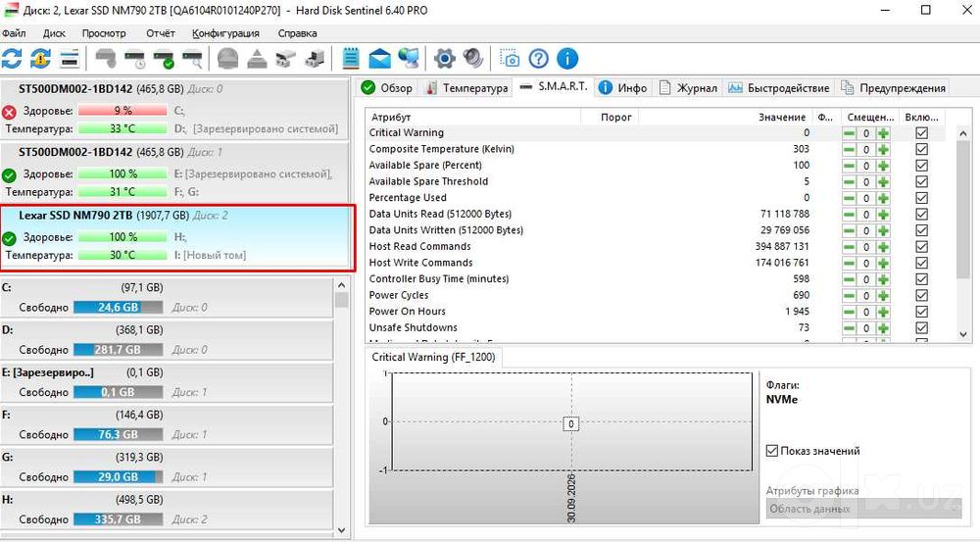Click the gray eject-style triangle toolbar icon
Viewport: 980px width, 542px height.
[256, 59]
